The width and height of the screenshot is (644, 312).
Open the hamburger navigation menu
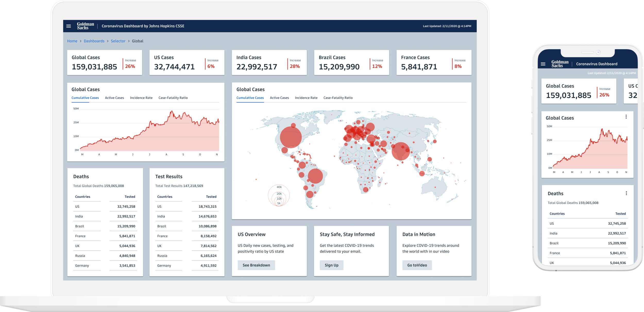coord(68,26)
